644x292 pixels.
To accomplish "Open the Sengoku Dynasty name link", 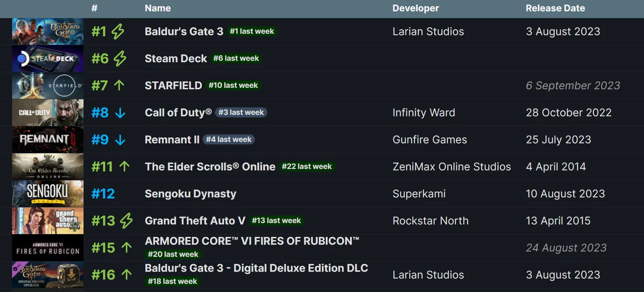I will tap(190, 194).
